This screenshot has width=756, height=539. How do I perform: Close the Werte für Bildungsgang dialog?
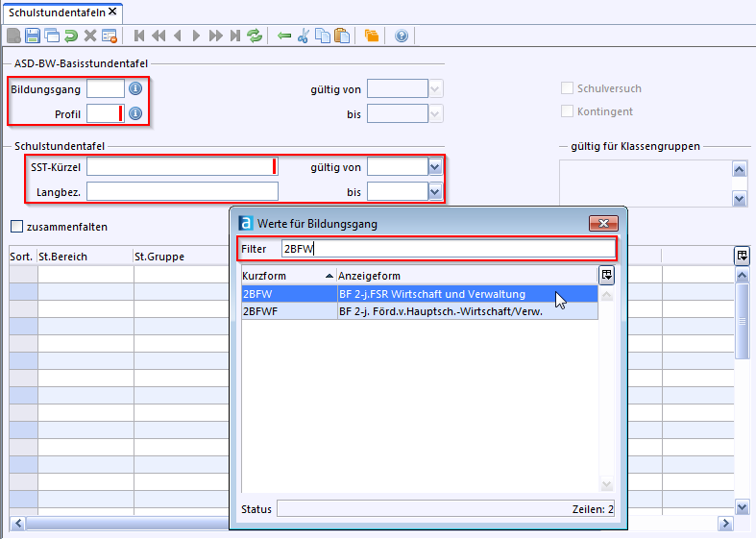point(602,223)
